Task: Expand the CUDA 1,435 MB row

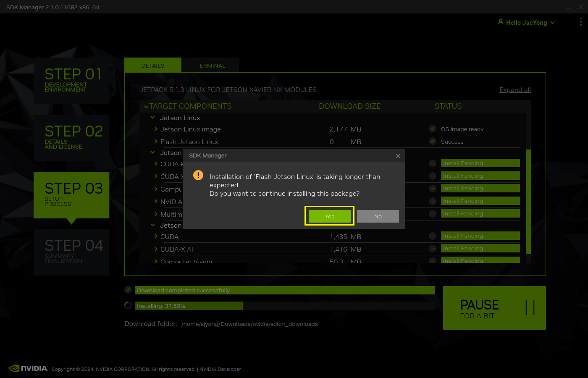Action: [x=156, y=236]
